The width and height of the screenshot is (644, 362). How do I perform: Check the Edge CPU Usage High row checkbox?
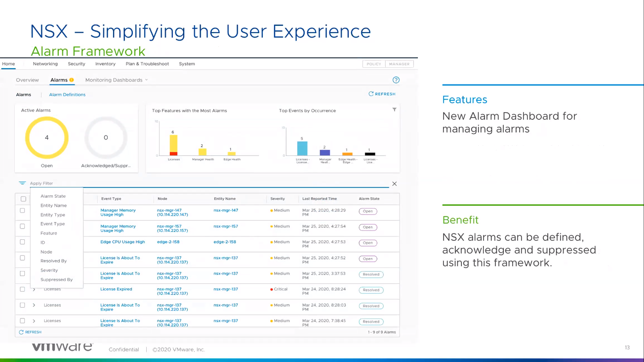click(x=22, y=242)
